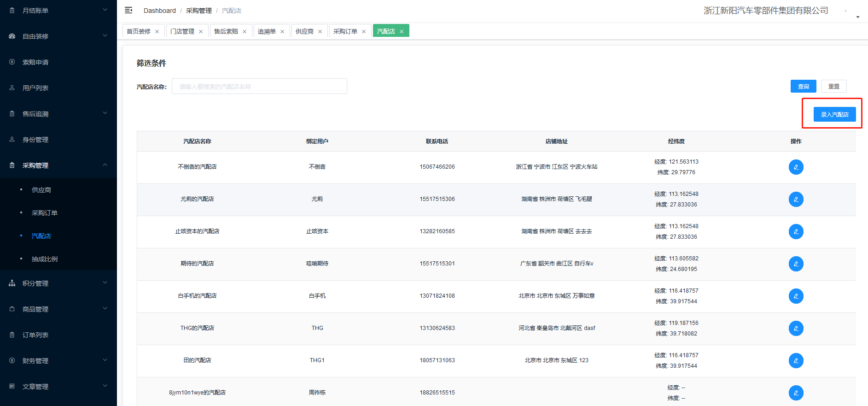Switch to the 首页装修 tab
This screenshot has width=868, height=406.
pyautogui.click(x=139, y=31)
